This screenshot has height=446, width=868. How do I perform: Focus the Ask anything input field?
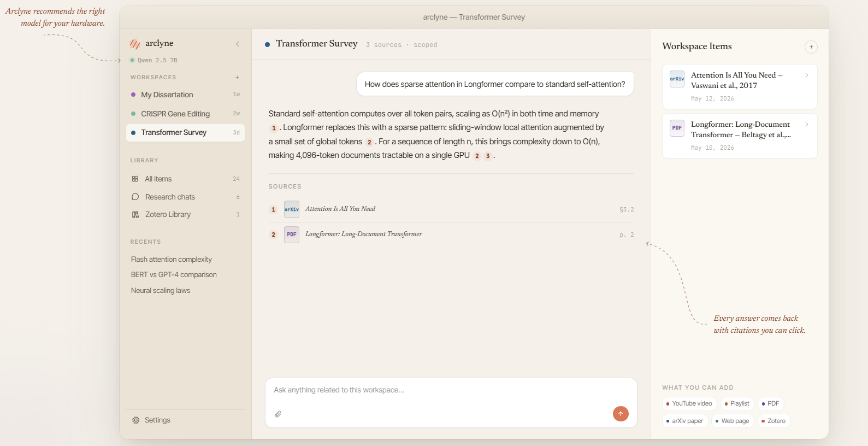point(451,390)
